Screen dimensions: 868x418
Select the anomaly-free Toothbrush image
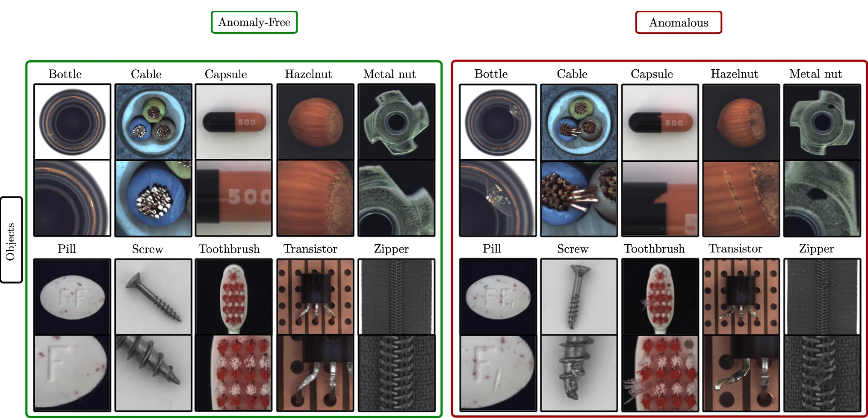234,296
